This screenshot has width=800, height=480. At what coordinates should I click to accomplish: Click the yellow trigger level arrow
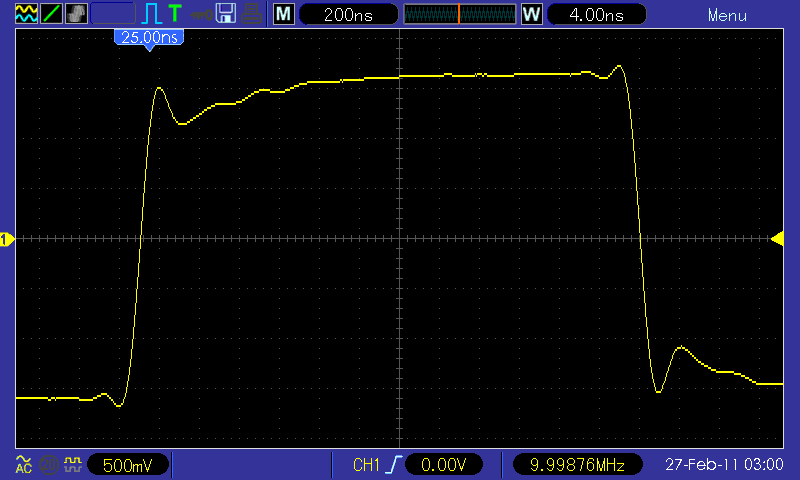(777, 239)
